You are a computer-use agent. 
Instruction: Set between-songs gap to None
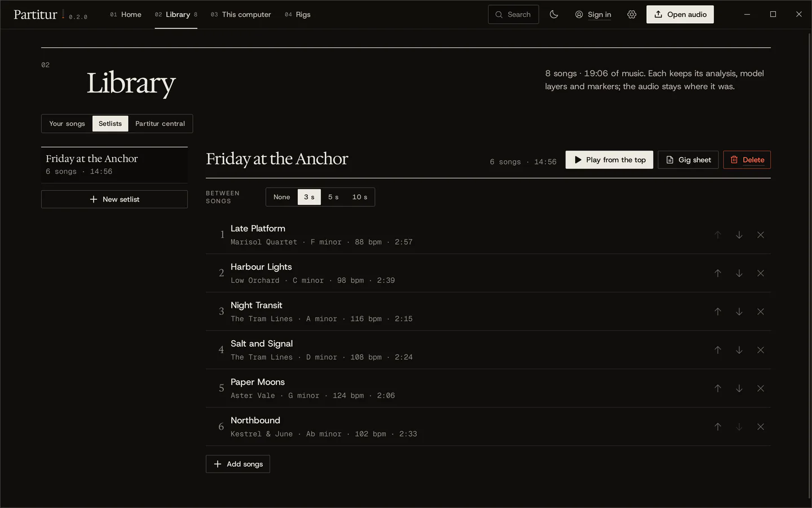pos(282,197)
